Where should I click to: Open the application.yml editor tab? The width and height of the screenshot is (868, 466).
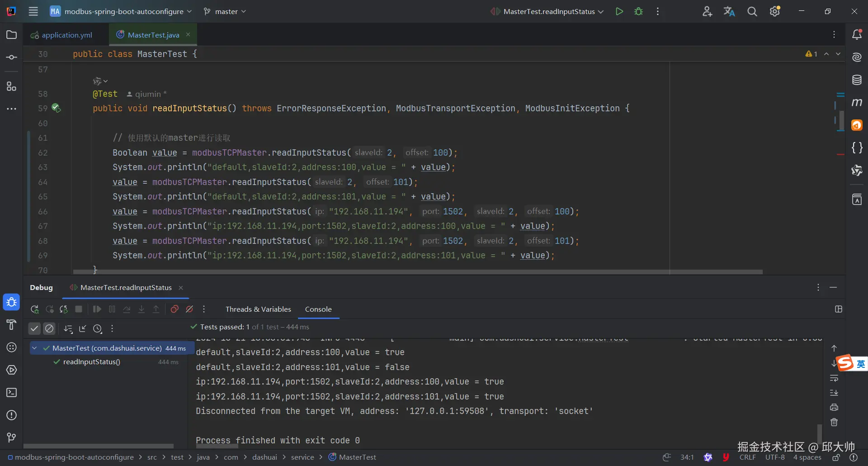point(66,35)
